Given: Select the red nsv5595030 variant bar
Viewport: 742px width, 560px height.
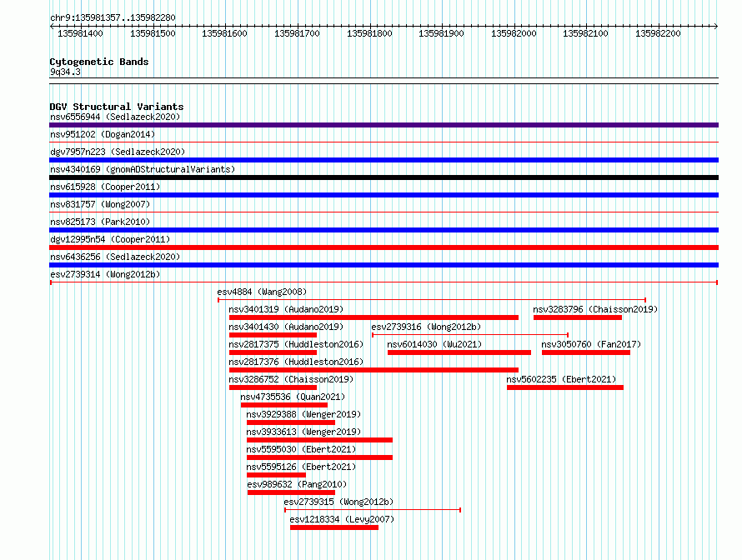Looking at the screenshot, I should pyautogui.click(x=319, y=457).
